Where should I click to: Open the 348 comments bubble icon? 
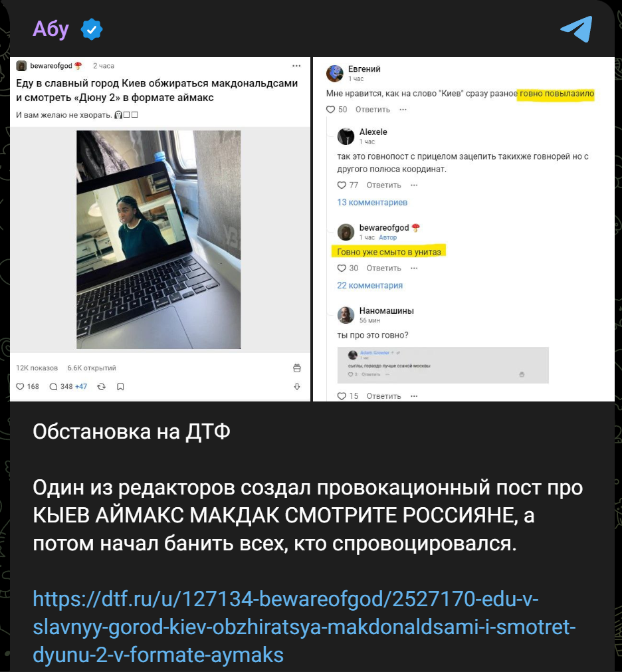tap(53, 387)
